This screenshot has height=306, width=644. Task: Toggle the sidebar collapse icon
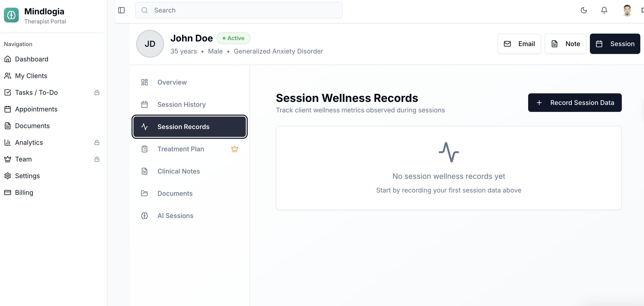coord(121,10)
